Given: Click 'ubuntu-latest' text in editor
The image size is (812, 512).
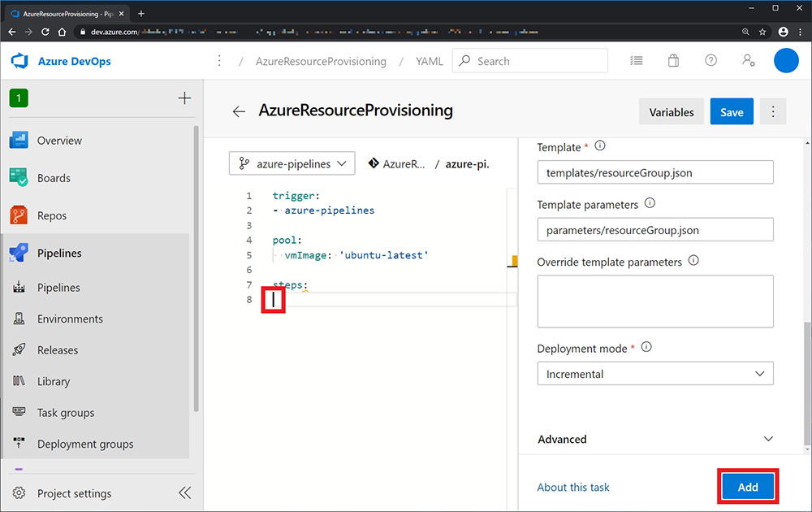Looking at the screenshot, I should click(x=384, y=255).
